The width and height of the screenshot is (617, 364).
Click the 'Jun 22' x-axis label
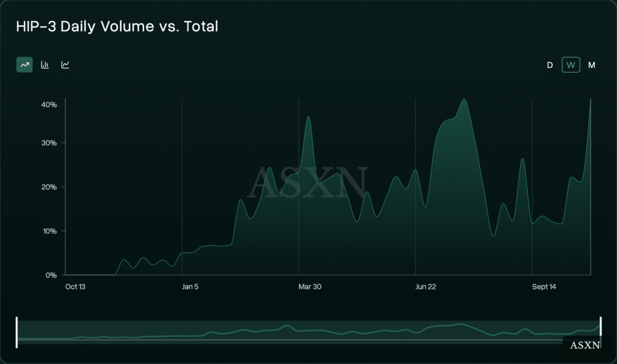(x=426, y=287)
